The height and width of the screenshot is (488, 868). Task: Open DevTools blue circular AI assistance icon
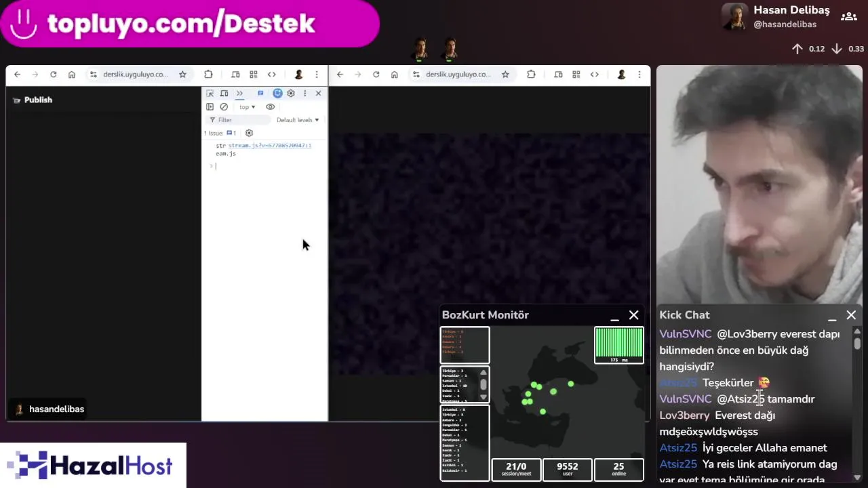coord(277,94)
